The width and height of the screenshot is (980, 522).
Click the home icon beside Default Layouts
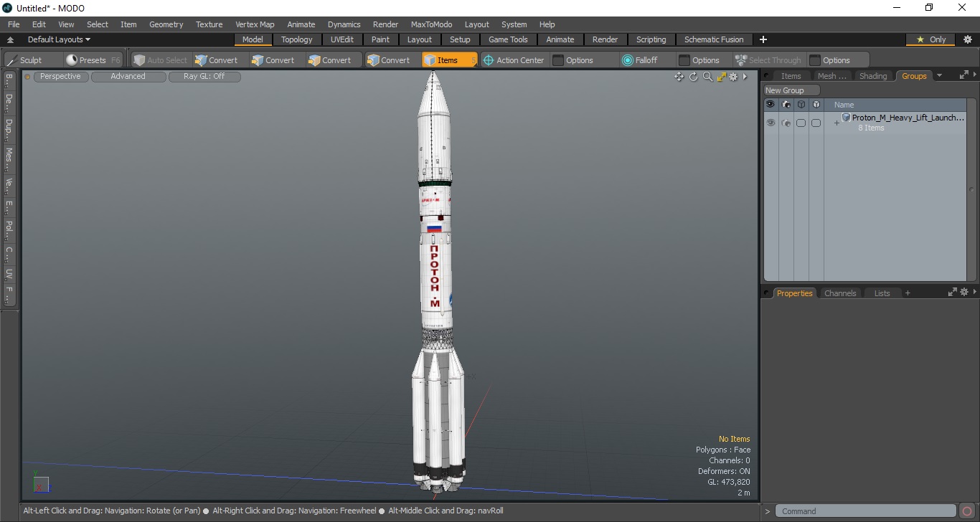(10, 40)
